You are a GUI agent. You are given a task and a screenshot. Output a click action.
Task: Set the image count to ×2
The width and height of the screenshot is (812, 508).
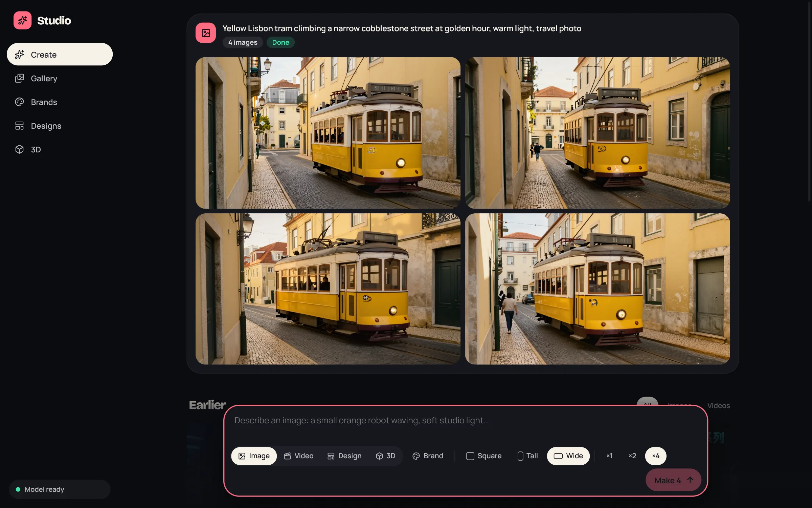tap(632, 456)
